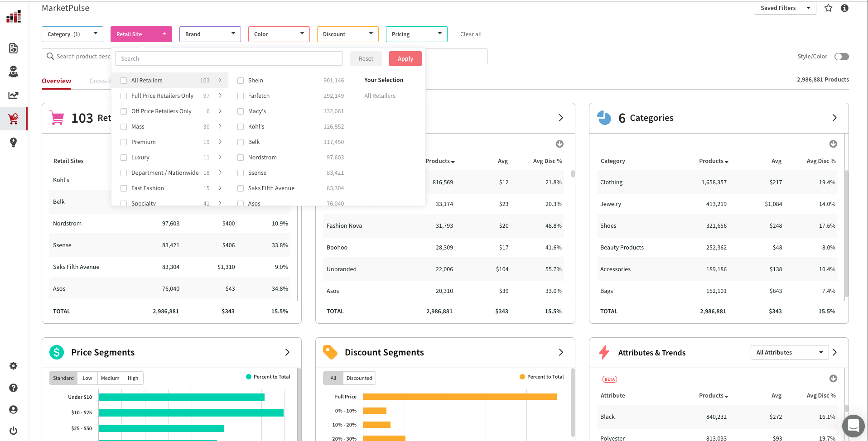
Task: Click the retailer Search input field
Action: click(229, 58)
